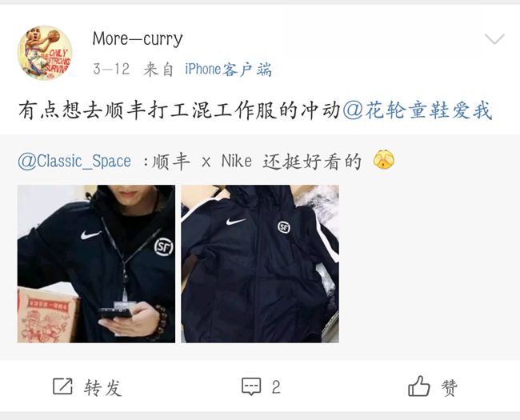
Task: Open the More—curry username profile
Action: 138,39
